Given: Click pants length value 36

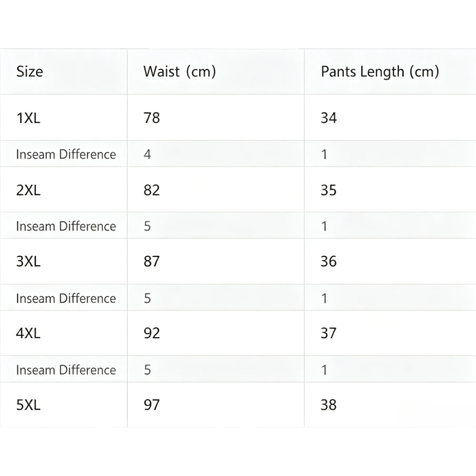Looking at the screenshot, I should click(329, 261).
